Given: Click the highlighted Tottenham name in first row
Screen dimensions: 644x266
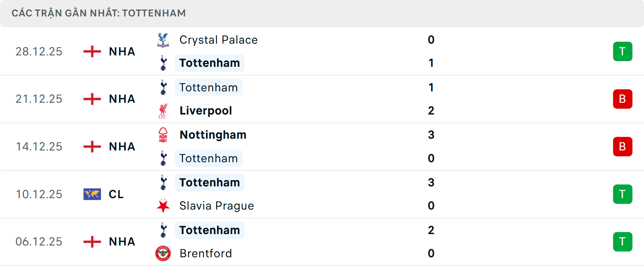Looking at the screenshot, I should coord(209,63).
